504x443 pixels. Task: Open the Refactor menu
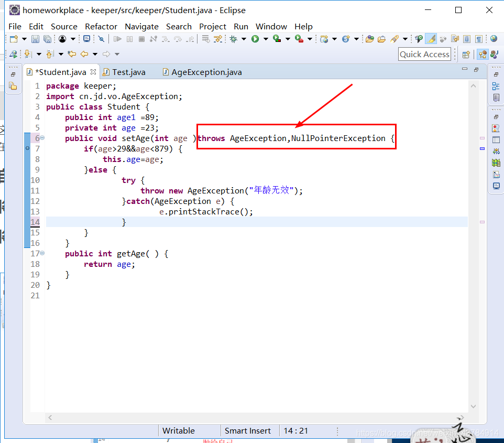pos(101,26)
